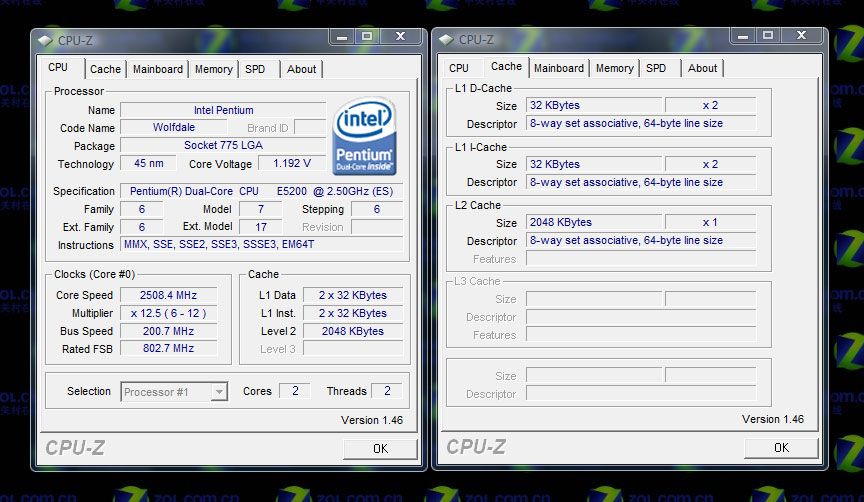The width and height of the screenshot is (864, 502).
Task: Minimize the right CPU-Z window
Action: click(x=743, y=36)
